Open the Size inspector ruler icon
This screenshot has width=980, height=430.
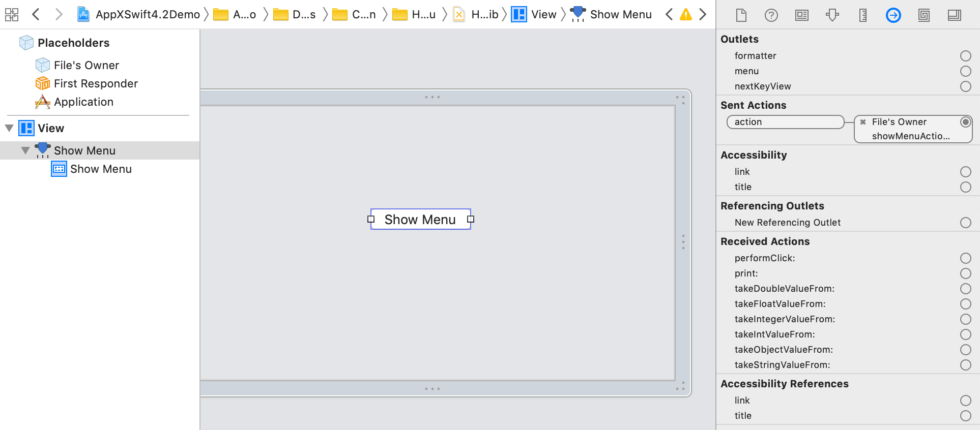(863, 15)
